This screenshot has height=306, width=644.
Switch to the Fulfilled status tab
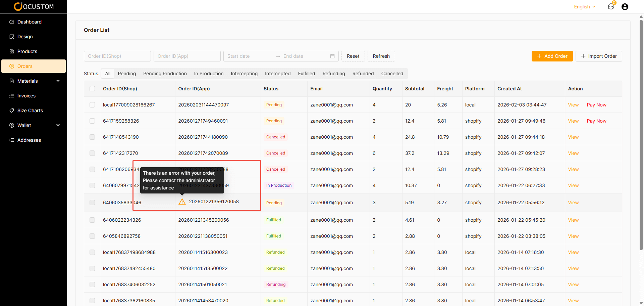306,74
